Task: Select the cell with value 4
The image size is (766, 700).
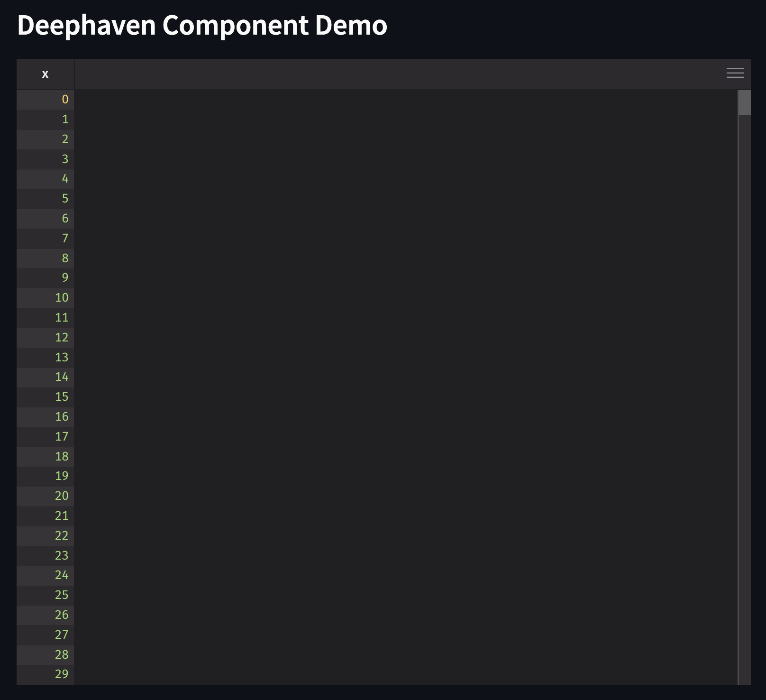Action: pos(46,179)
